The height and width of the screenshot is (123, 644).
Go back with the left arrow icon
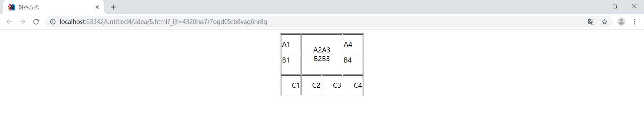tap(9, 22)
